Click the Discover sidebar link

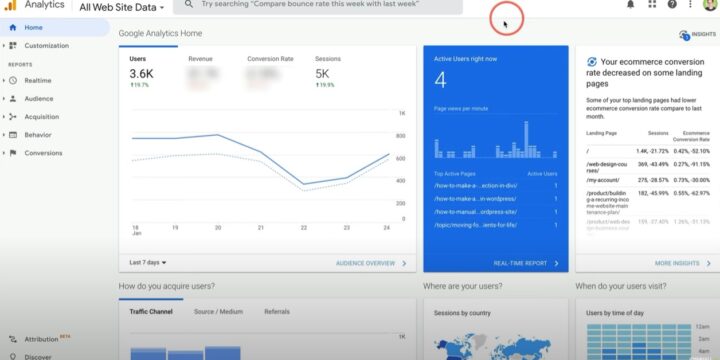[38, 357]
